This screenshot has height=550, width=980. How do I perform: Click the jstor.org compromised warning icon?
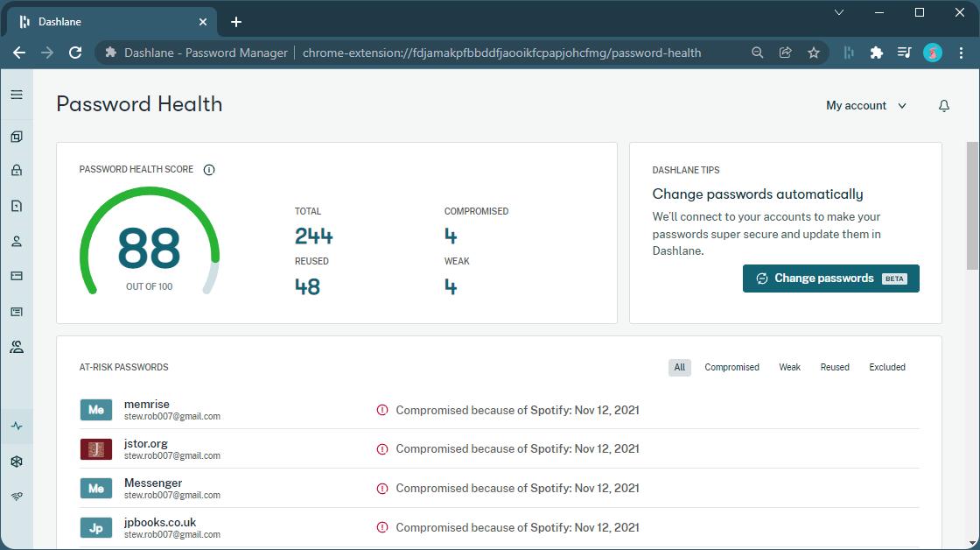click(x=381, y=448)
